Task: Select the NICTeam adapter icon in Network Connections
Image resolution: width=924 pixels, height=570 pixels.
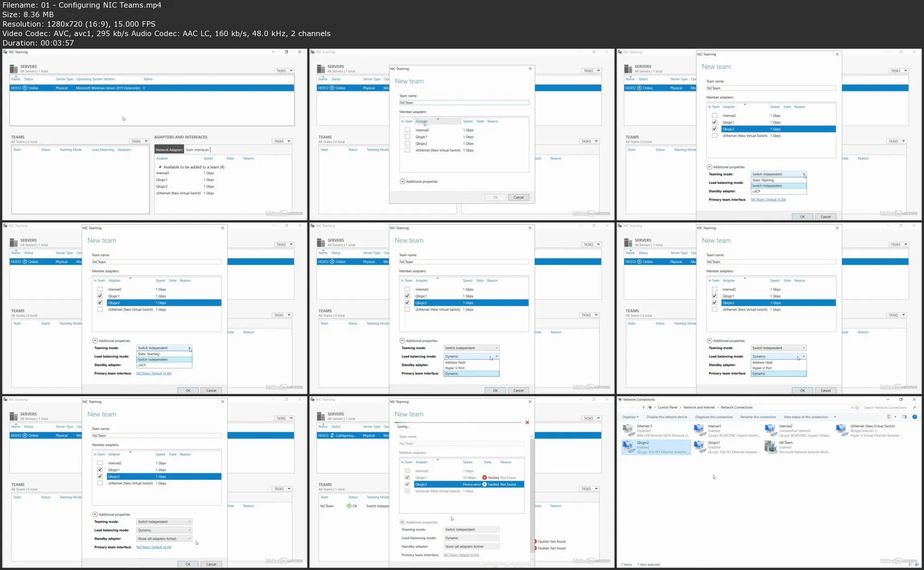Action: coord(771,447)
